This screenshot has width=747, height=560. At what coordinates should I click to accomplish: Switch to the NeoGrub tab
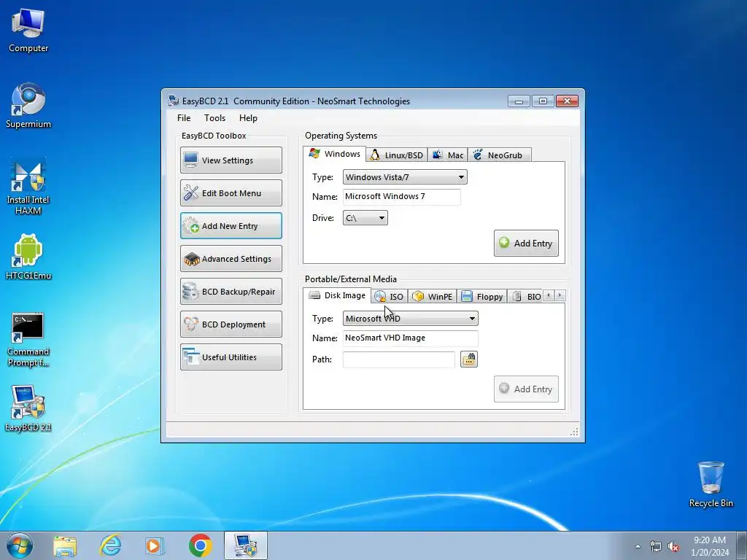499,155
